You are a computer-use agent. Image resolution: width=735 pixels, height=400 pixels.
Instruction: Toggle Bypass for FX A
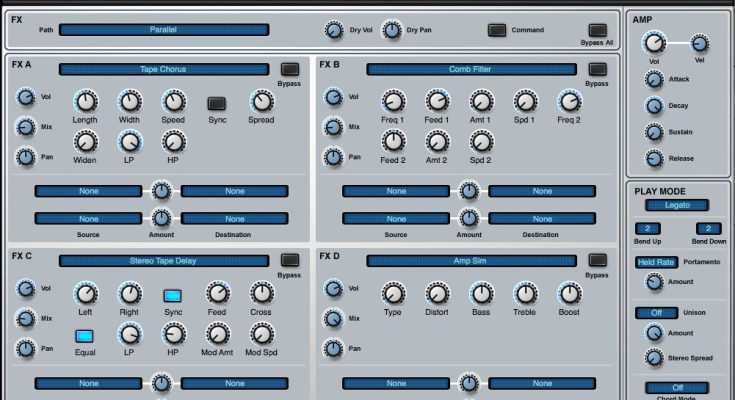click(290, 70)
